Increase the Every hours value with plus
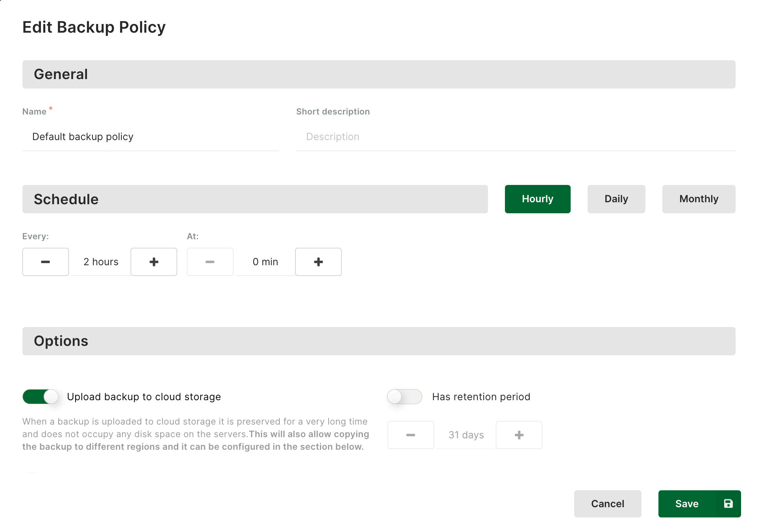758x532 pixels. 154,262
